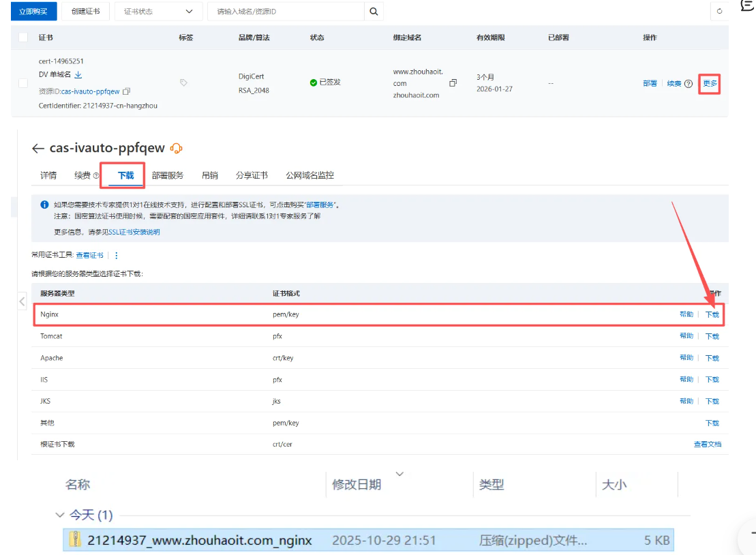The height and width of the screenshot is (555, 756).
Task: Toggle the select-all checkbox in table header
Action: 23,37
